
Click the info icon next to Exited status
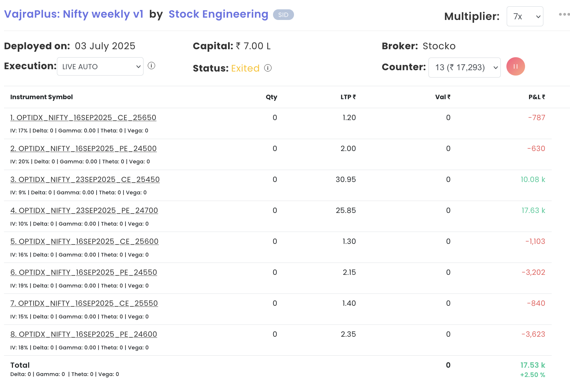tap(268, 68)
